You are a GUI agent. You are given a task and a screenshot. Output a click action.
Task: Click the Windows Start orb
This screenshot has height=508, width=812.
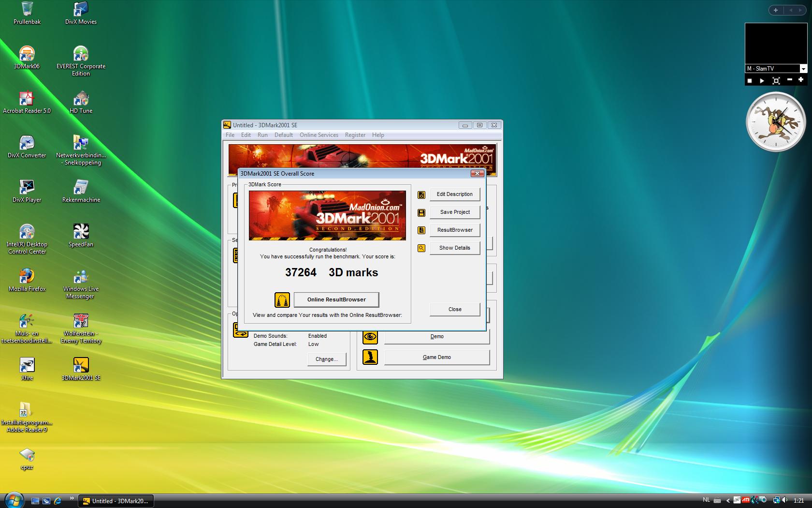(x=14, y=499)
